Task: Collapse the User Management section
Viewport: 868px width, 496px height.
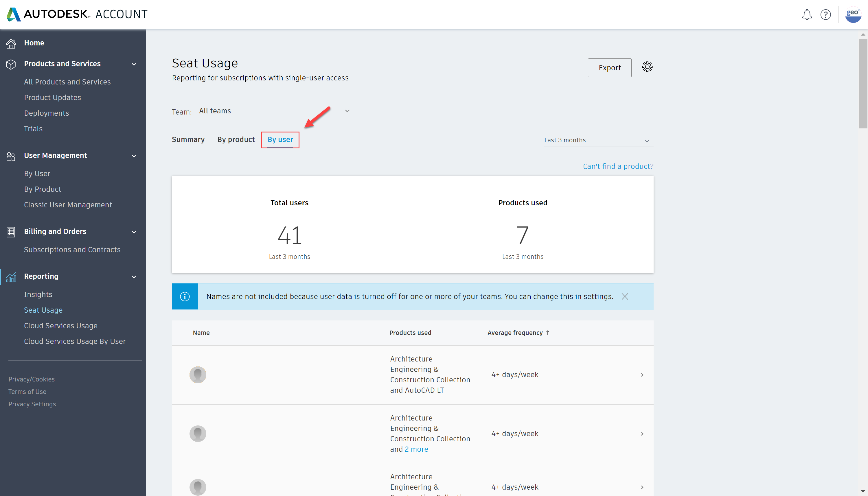Action: 134,156
